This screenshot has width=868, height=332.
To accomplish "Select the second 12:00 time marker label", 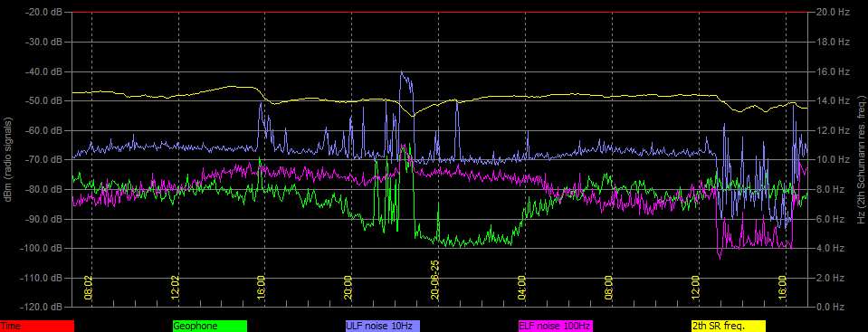I will [695, 287].
